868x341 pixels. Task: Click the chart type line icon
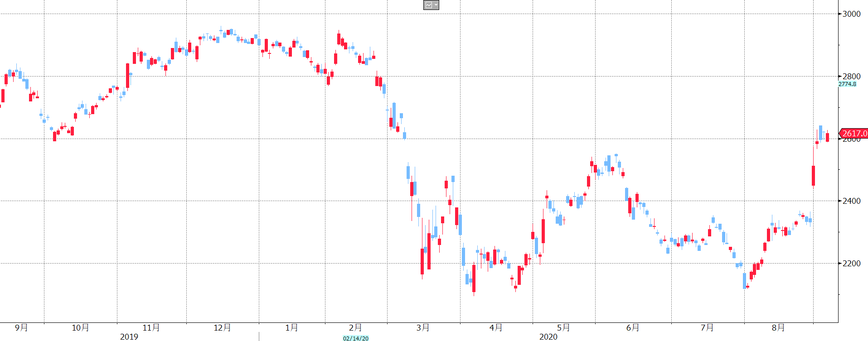coord(428,5)
